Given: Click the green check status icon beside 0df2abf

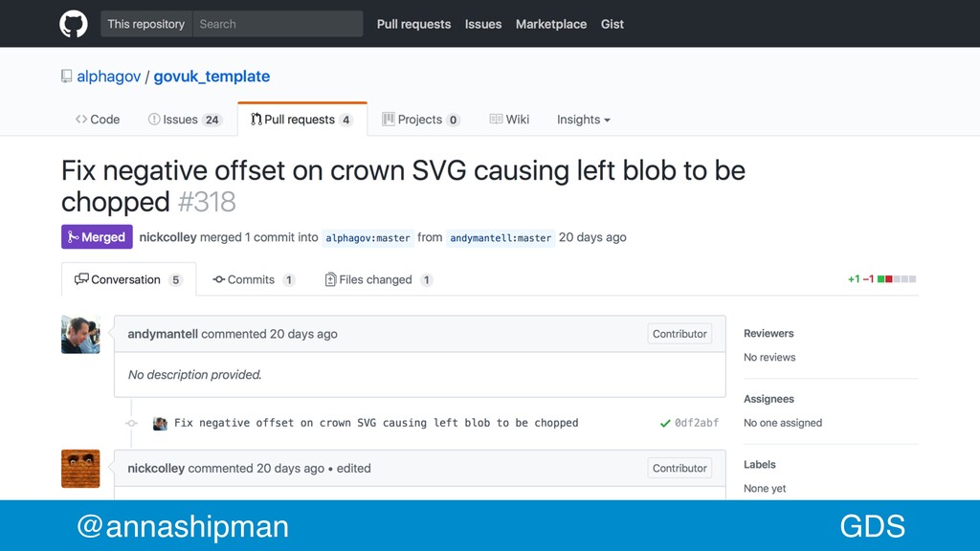Looking at the screenshot, I should (665, 423).
